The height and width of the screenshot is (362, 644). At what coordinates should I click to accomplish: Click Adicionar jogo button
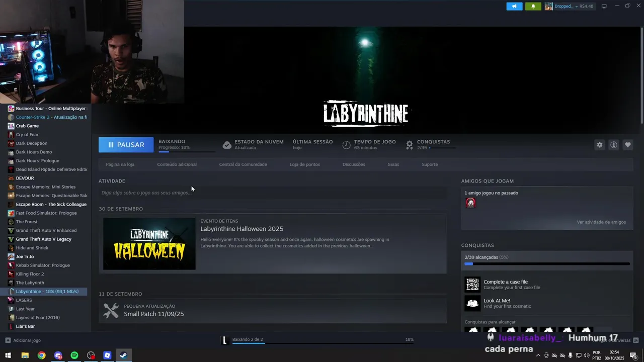pos(23,340)
